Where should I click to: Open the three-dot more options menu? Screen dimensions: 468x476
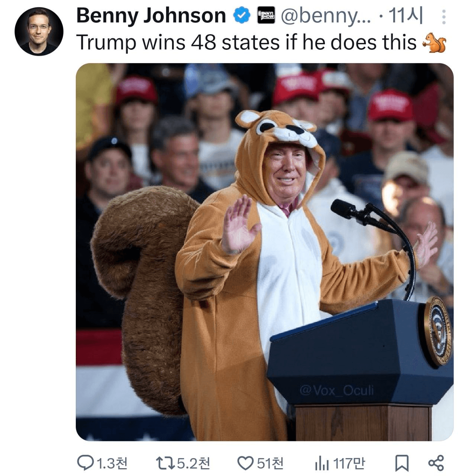[x=443, y=17]
